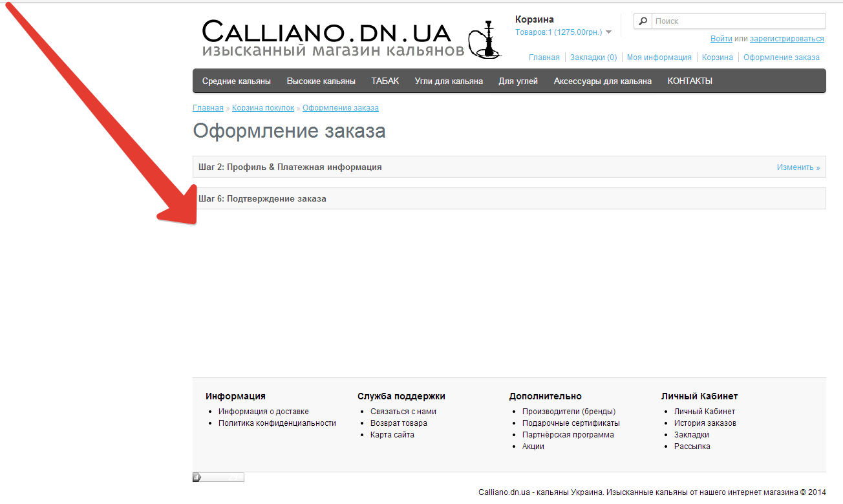843x504 pixels.
Task: Open "Политика конфиденциальности" footer link
Action: pos(277,423)
